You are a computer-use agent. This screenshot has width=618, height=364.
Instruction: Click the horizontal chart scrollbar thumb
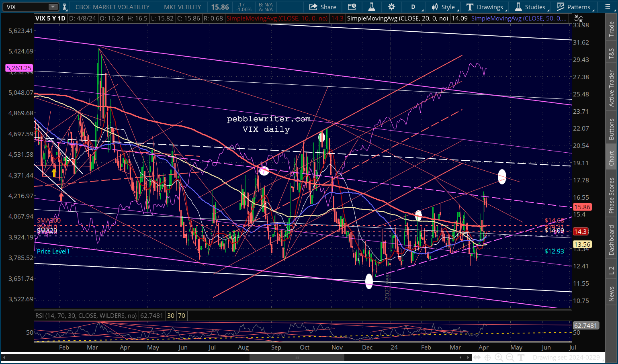click(x=297, y=357)
